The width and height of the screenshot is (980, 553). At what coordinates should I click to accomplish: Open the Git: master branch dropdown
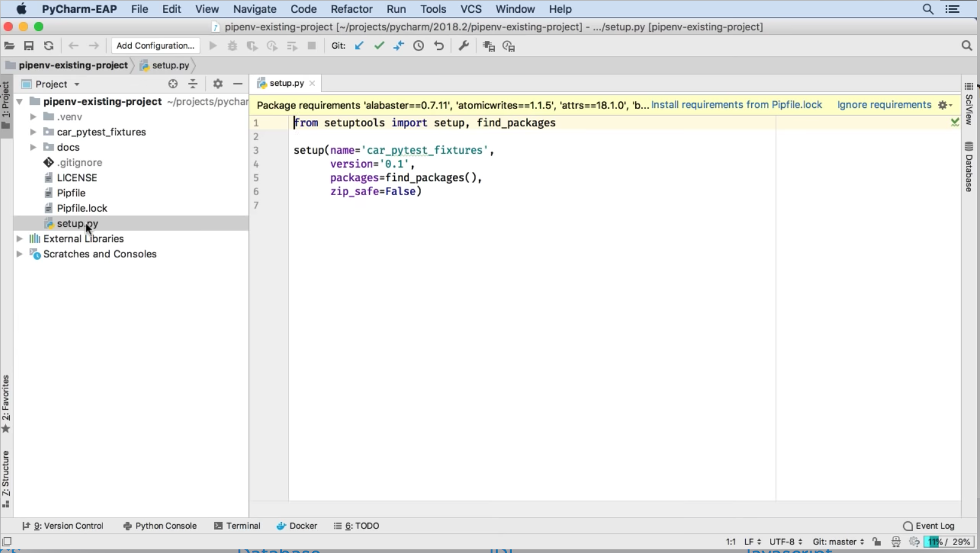(x=838, y=541)
